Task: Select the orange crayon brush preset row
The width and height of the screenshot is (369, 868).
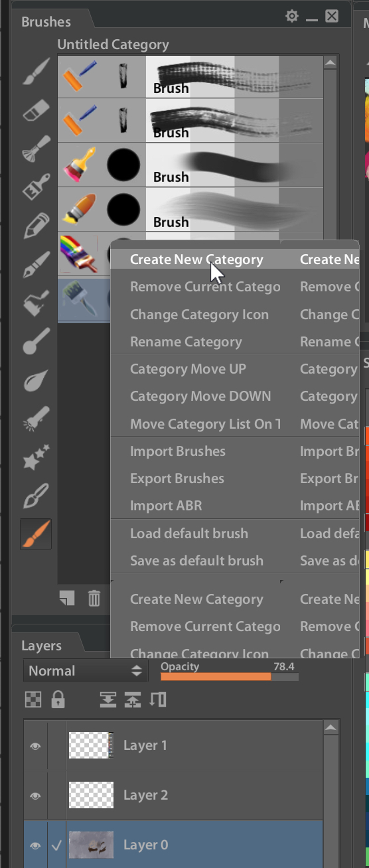Action: click(190, 210)
